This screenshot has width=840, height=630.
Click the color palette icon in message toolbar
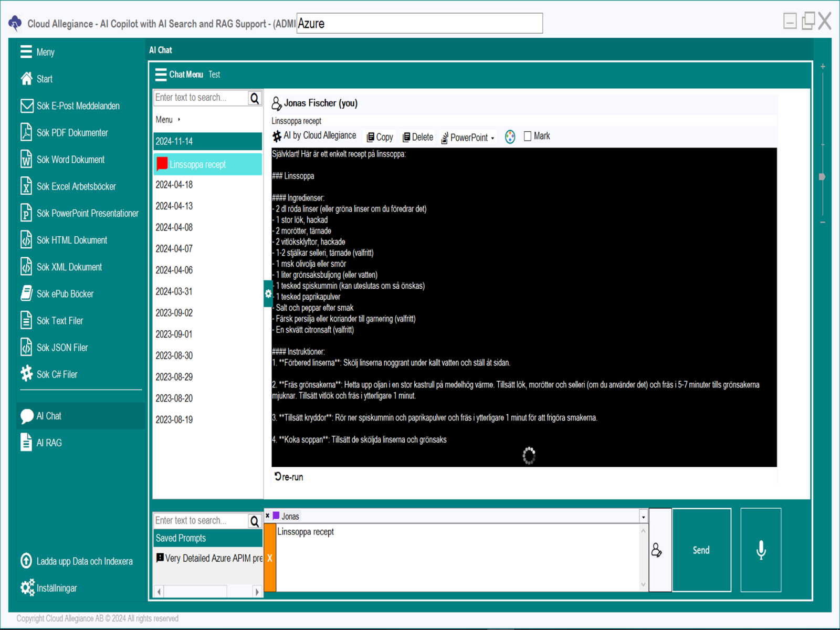pyautogui.click(x=510, y=137)
